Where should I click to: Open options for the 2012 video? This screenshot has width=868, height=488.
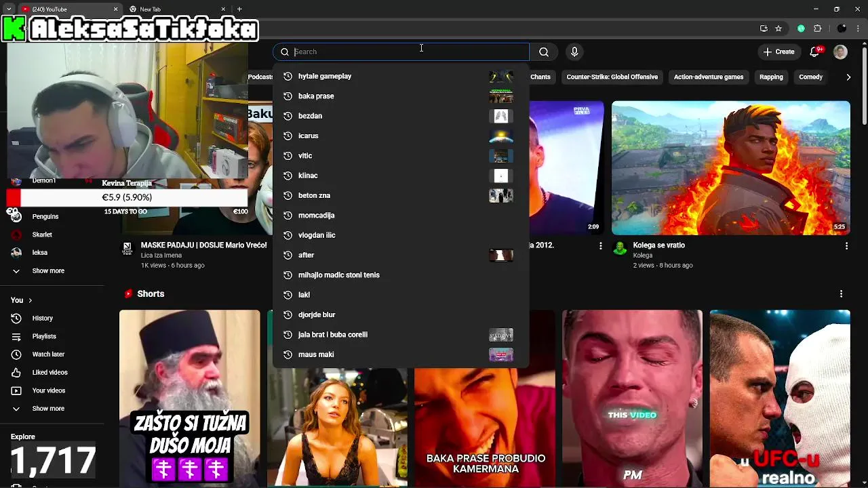tap(600, 246)
